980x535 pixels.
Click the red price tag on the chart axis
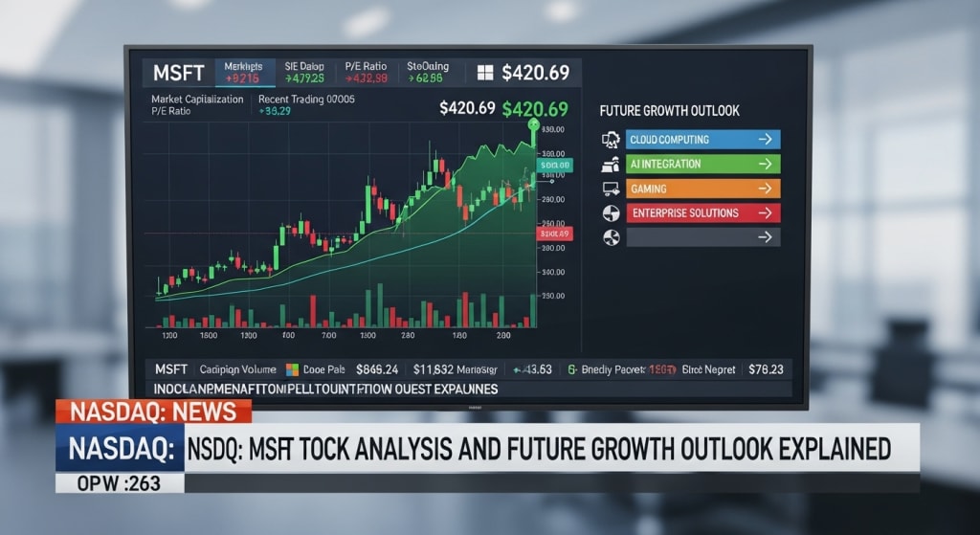point(554,234)
